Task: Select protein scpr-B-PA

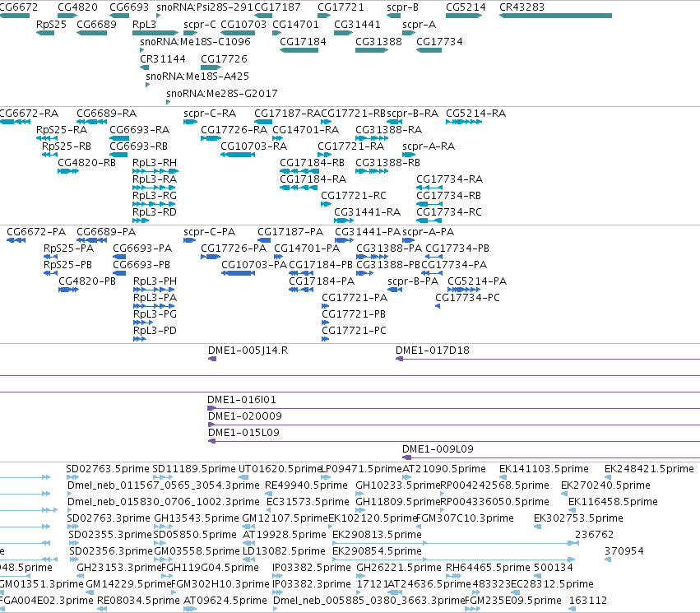Action: [x=413, y=281]
